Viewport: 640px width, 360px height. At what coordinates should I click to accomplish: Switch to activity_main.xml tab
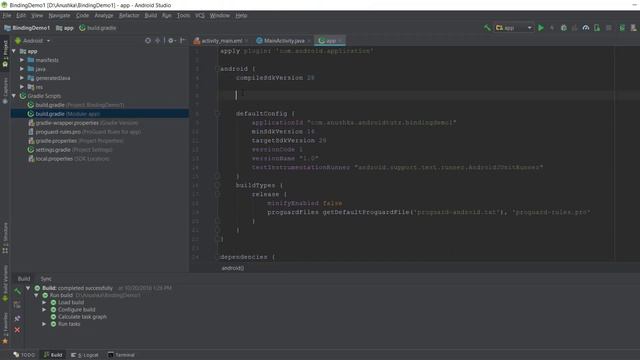(221, 41)
